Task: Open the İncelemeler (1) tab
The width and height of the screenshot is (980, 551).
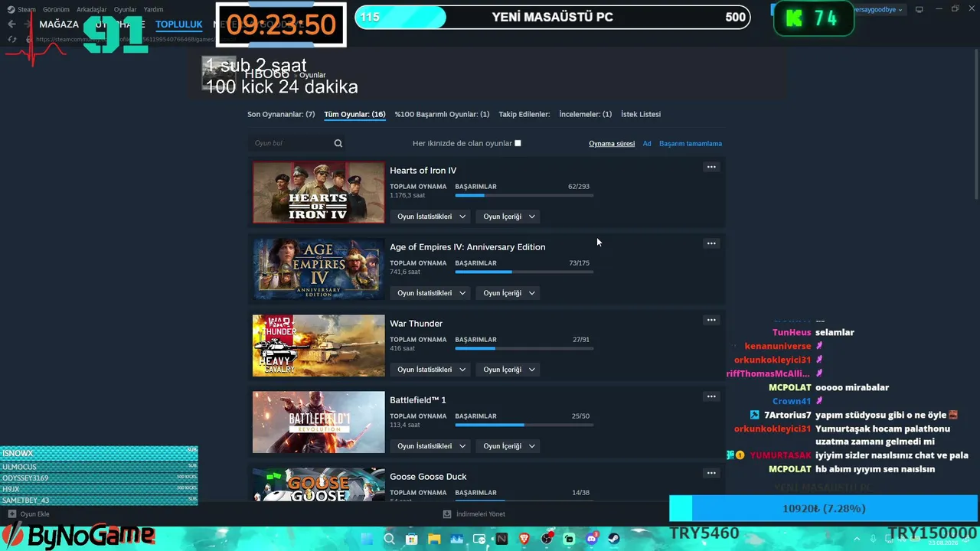Action: click(586, 114)
